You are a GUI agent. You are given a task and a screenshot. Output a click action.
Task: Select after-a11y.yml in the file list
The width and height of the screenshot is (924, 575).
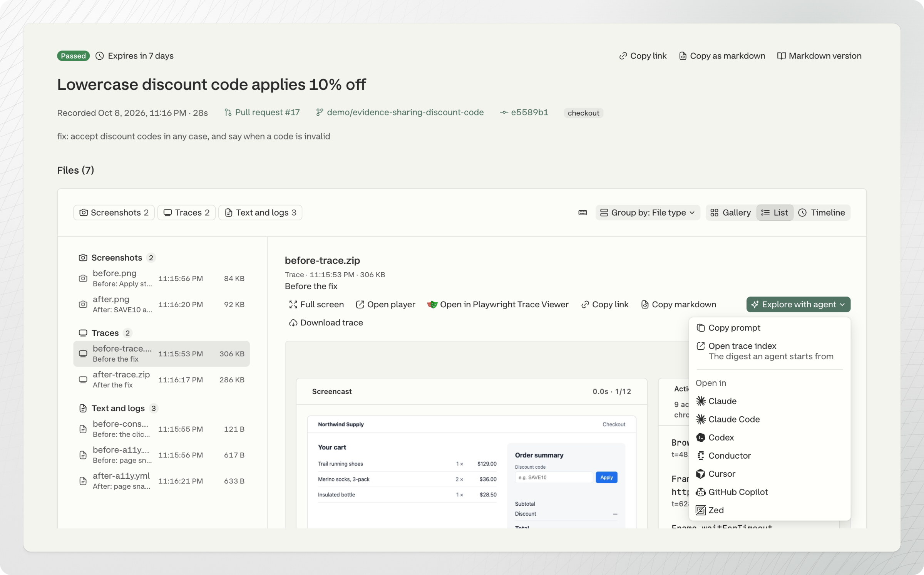click(x=161, y=481)
